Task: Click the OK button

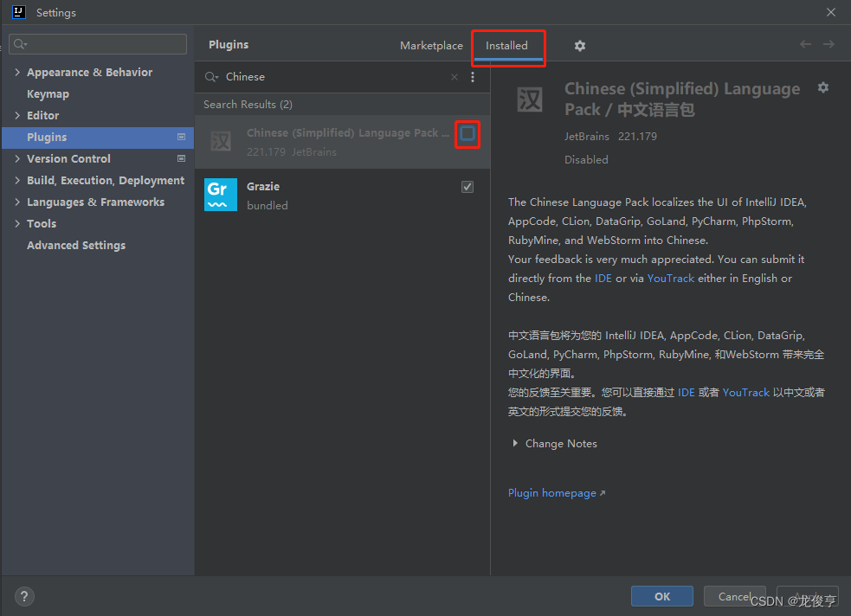Action: point(662,596)
